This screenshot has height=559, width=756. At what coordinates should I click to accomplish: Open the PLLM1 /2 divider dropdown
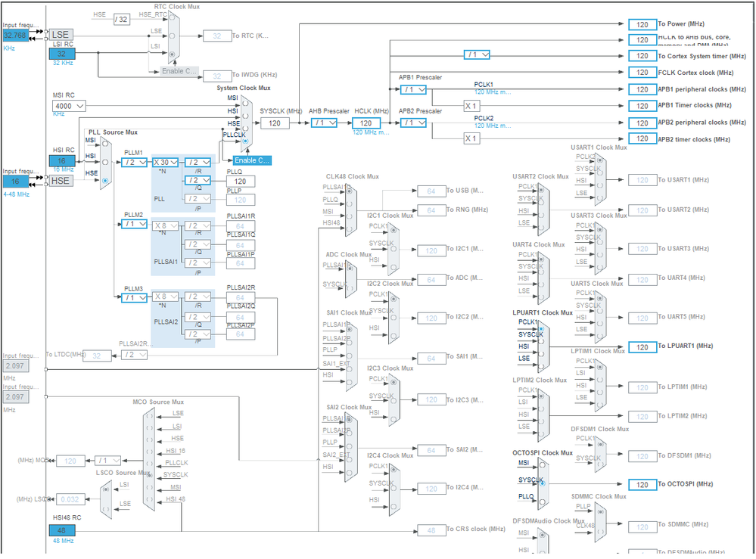[x=134, y=163]
